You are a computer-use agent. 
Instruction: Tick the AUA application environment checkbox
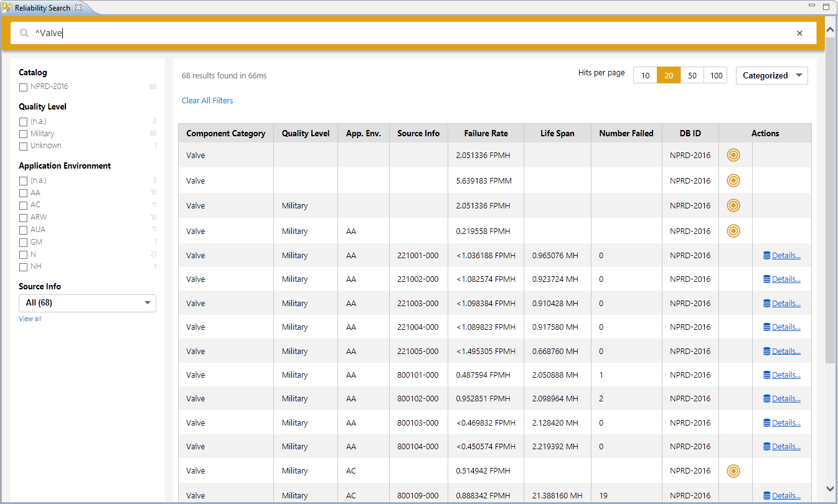pos(23,230)
